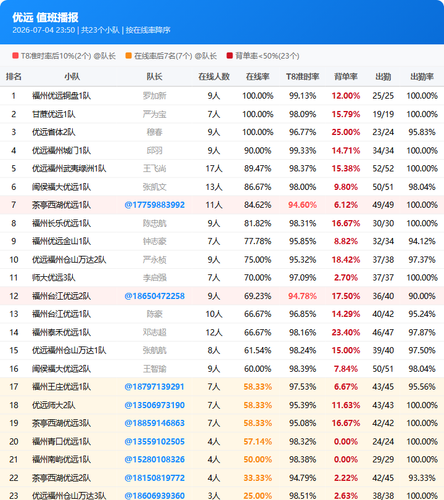The image size is (444, 500).
Task: Select team 福州优远金山1队
Action: click(61, 241)
